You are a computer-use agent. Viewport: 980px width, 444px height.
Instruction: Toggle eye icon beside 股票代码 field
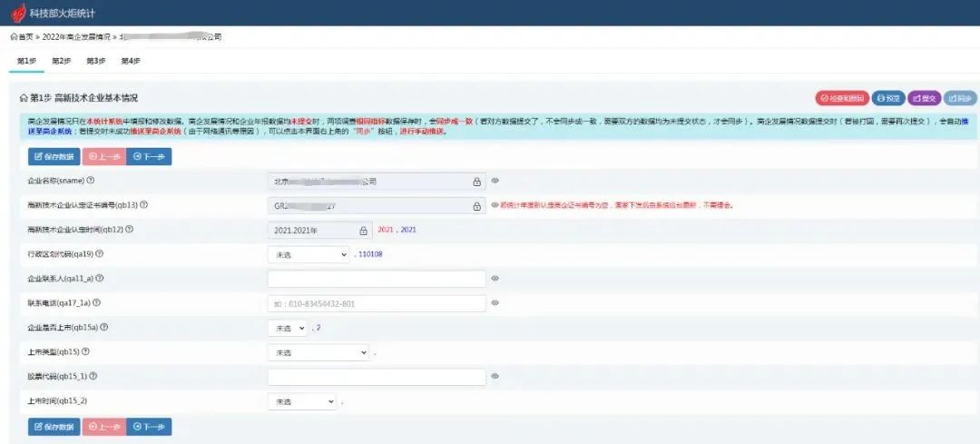[495, 376]
